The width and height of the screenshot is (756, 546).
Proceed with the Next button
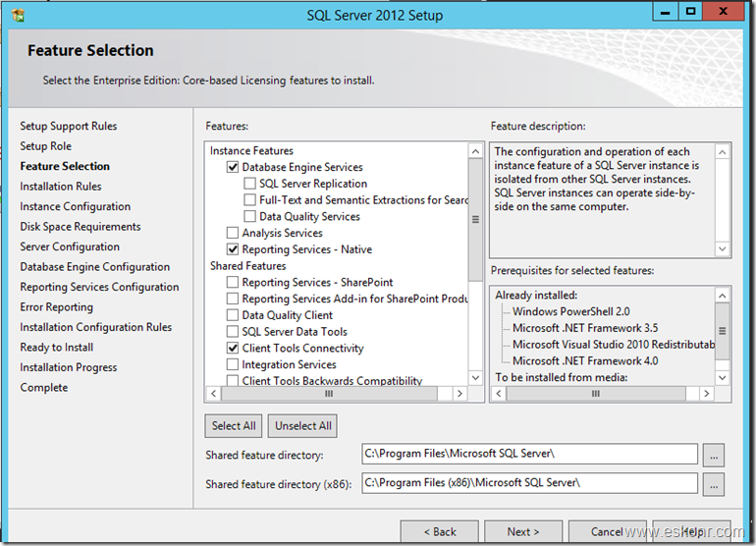[x=523, y=531]
